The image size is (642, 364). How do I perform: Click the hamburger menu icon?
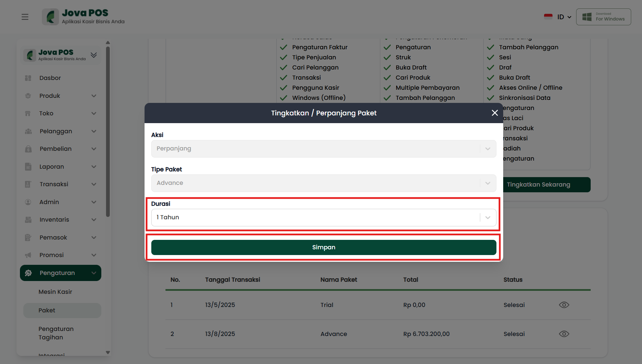click(x=25, y=17)
